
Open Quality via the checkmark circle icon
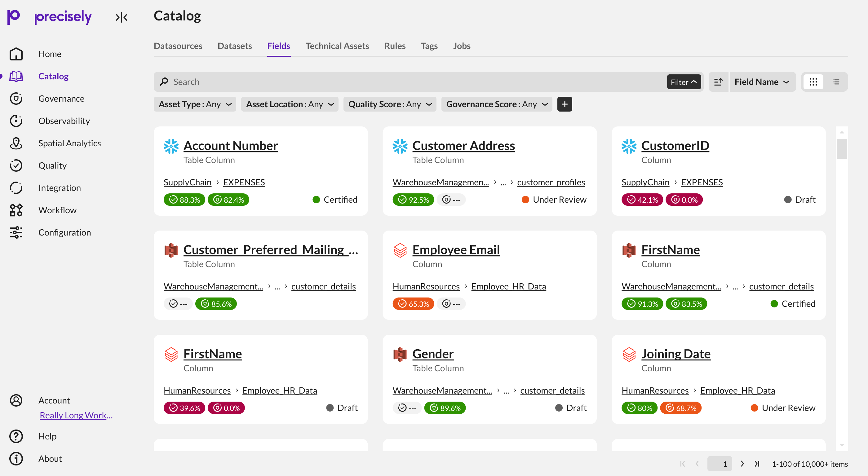[x=16, y=165]
